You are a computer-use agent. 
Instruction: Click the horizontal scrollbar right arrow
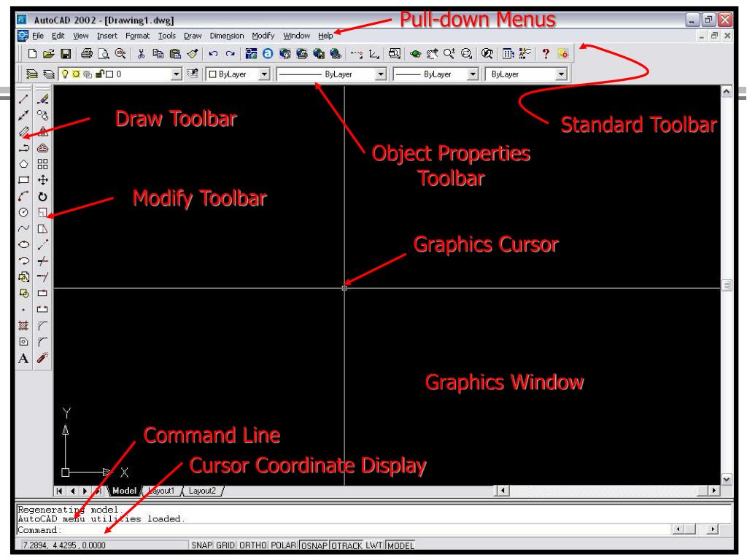[713, 491]
